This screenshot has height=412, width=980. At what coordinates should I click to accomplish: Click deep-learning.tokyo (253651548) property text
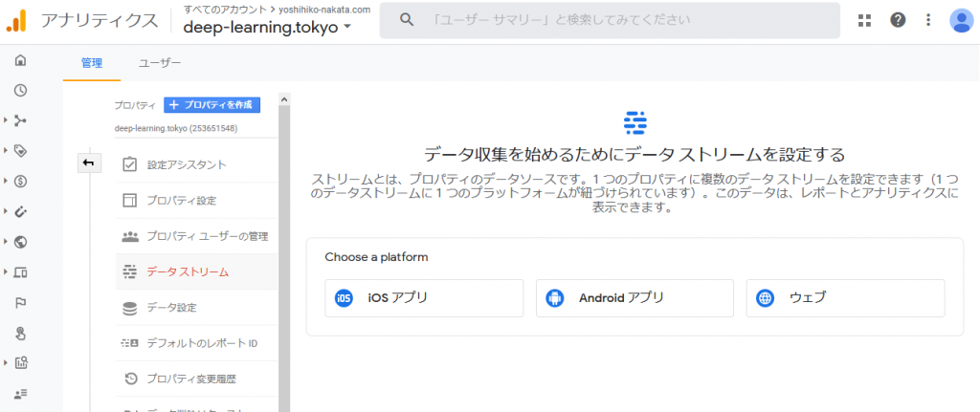[176, 128]
